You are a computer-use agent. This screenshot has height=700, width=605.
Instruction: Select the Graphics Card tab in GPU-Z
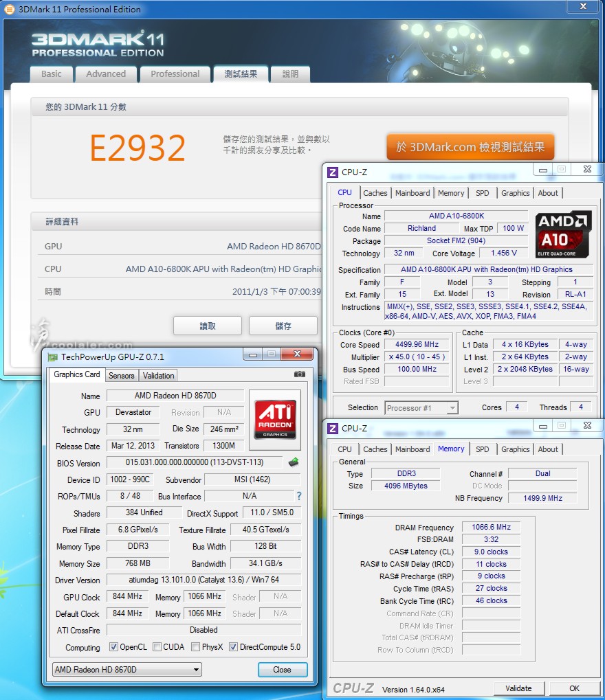coord(77,374)
